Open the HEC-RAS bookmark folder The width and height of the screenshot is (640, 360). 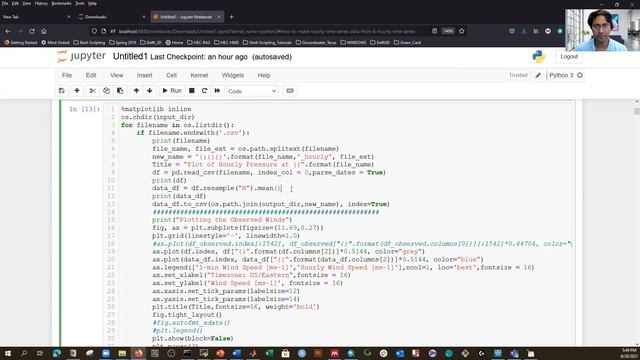point(199,42)
